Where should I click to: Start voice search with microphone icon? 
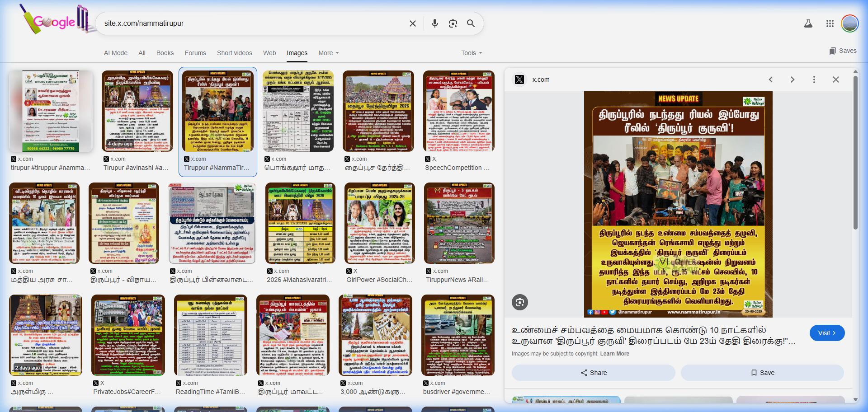tap(434, 23)
